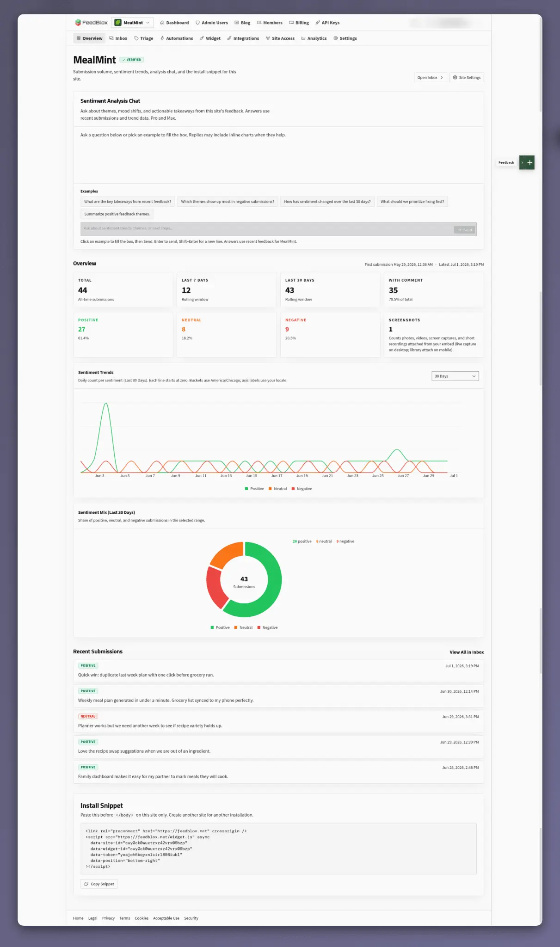Open the Legal footer link
The image size is (560, 947).
coord(92,918)
